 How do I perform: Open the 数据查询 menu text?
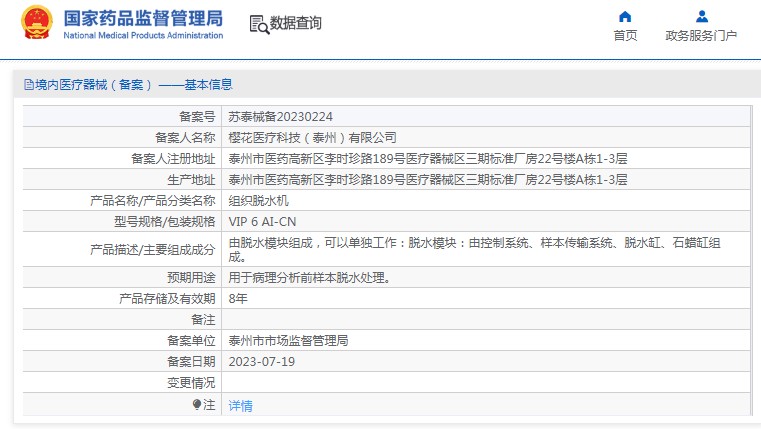point(296,23)
